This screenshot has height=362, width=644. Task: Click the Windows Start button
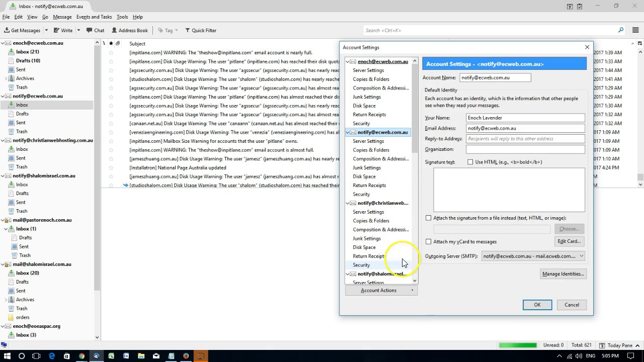(x=7, y=356)
